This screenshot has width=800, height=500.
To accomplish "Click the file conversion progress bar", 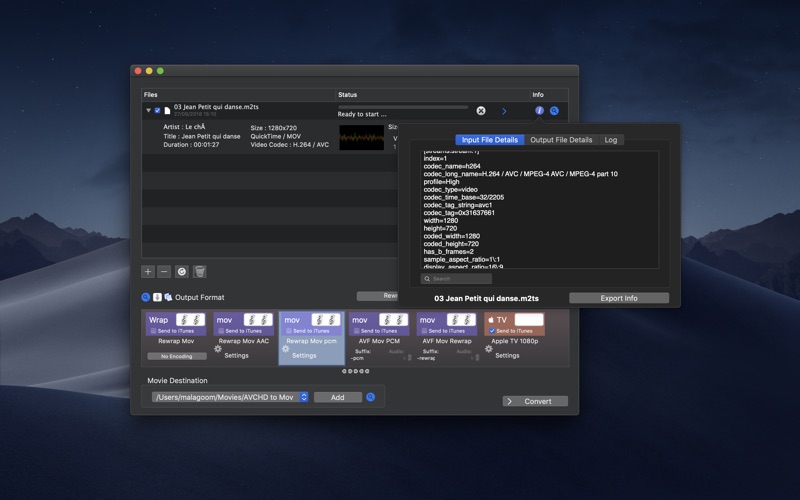I will click(403, 107).
